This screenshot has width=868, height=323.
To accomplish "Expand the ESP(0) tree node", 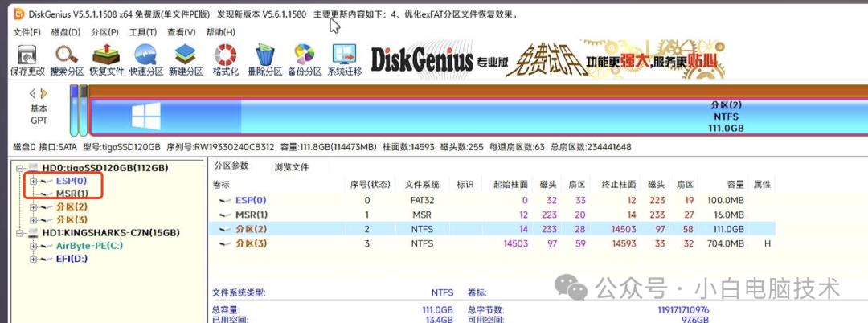I will point(33,181).
